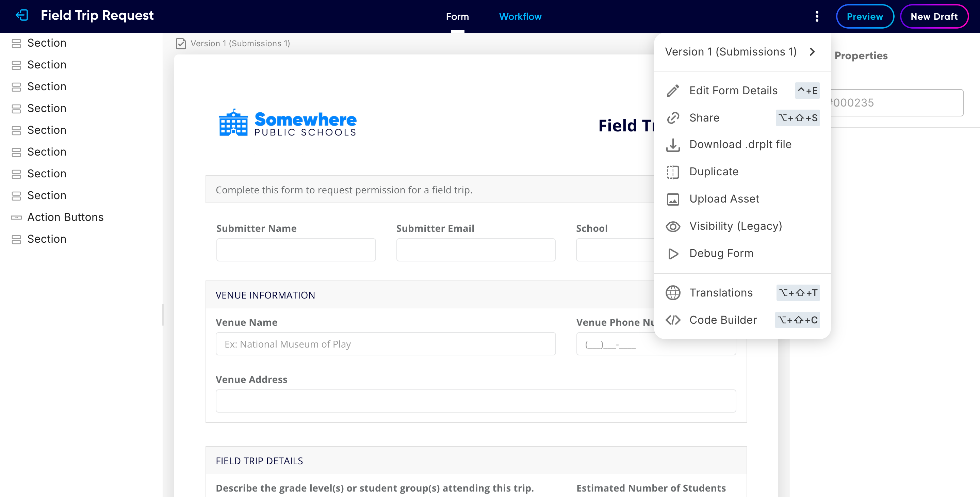Screen dimensions: 980x497
Task: Click the Submitter Name input field
Action: [296, 250]
